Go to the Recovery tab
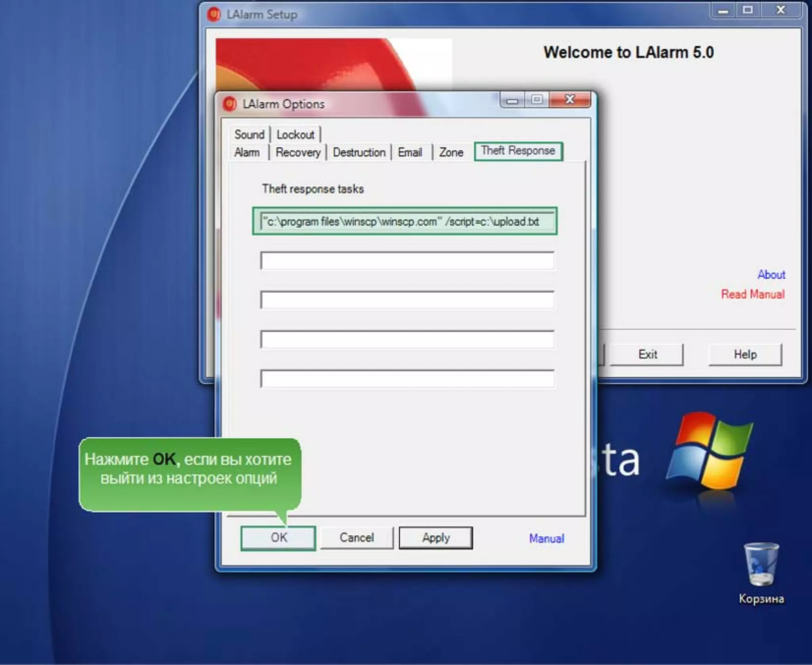 [298, 152]
